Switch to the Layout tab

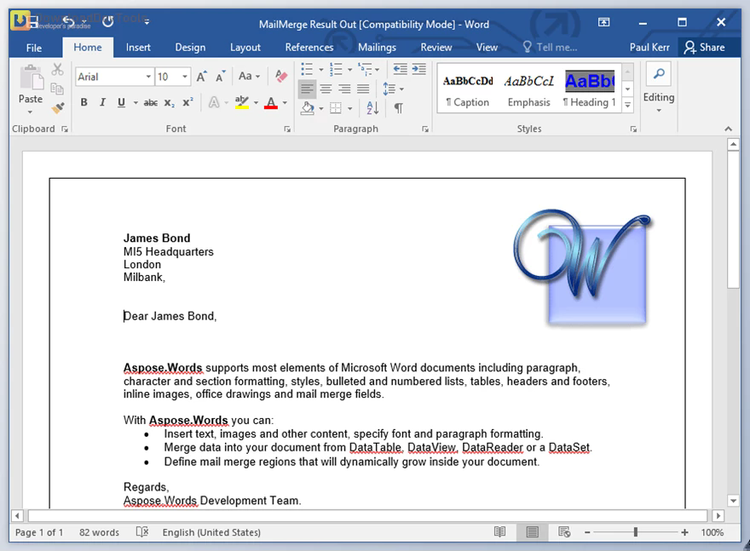click(245, 47)
